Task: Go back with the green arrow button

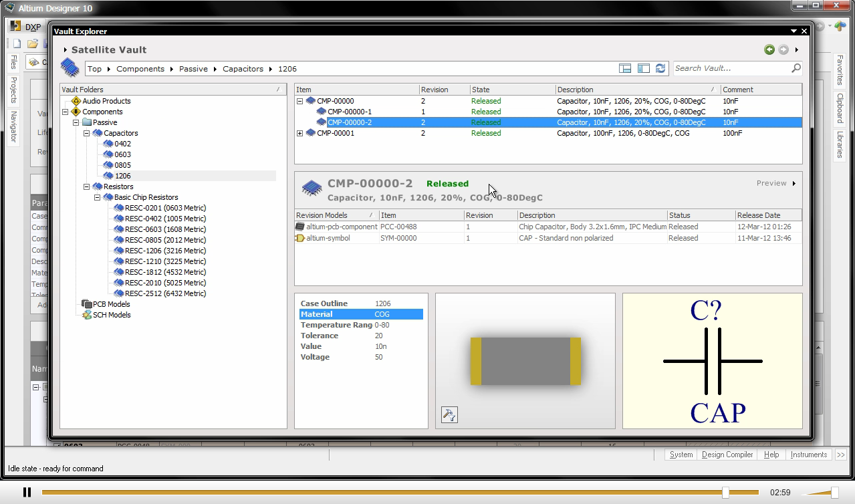Action: pos(769,49)
